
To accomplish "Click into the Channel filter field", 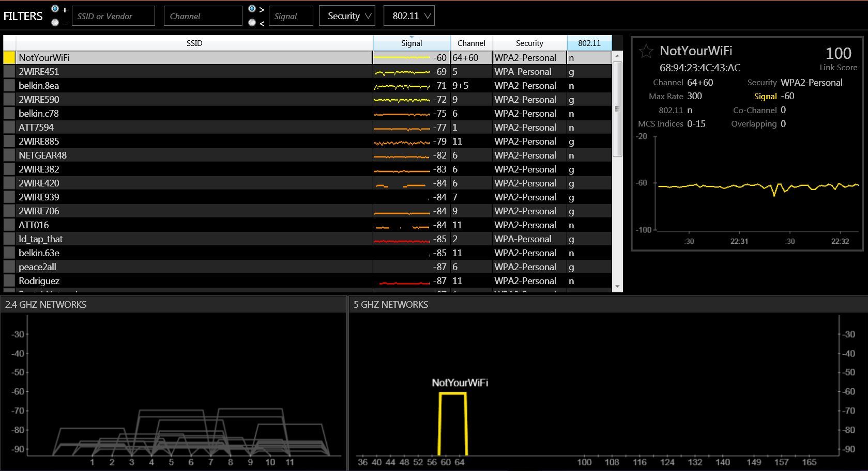I will (203, 16).
